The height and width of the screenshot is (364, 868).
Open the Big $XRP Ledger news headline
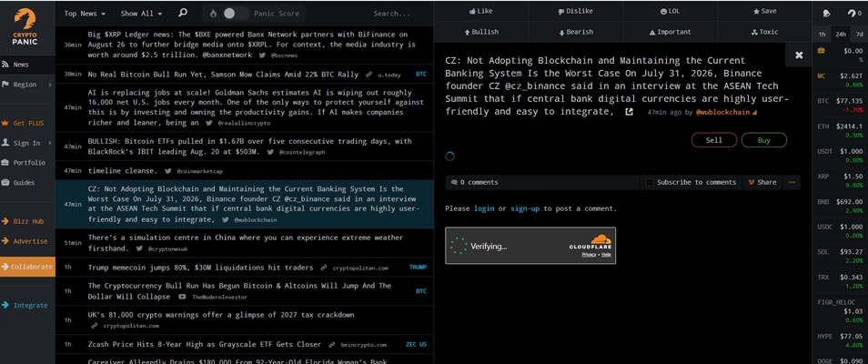coord(251,45)
